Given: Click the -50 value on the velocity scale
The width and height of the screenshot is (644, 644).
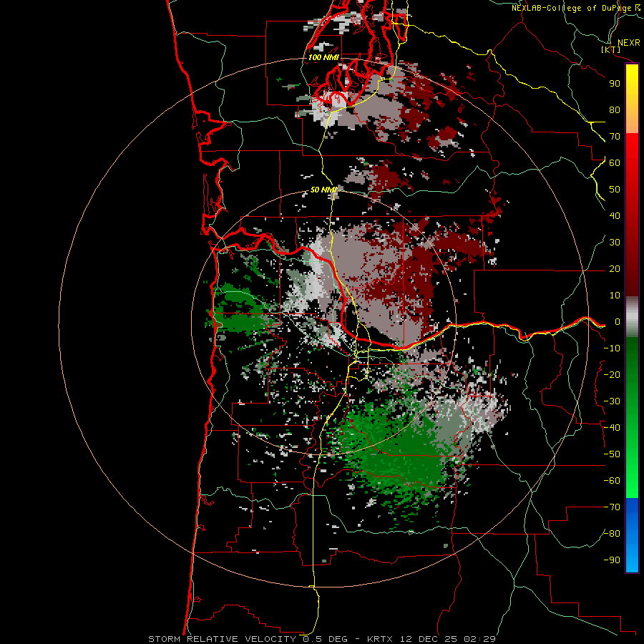Looking at the screenshot, I should (612, 454).
